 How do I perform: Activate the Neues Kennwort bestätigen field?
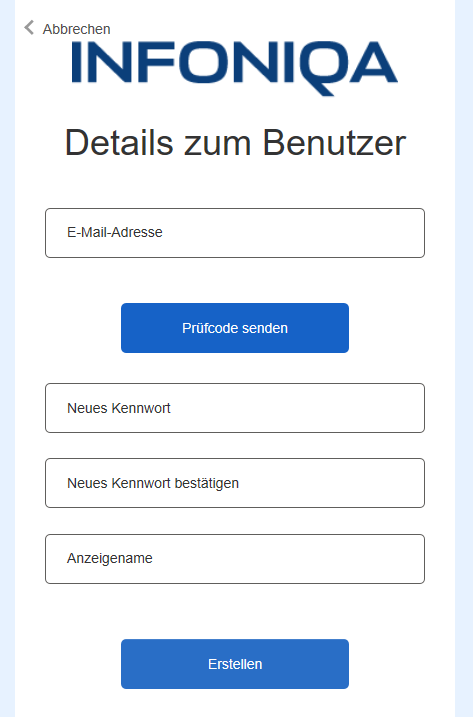tap(235, 483)
